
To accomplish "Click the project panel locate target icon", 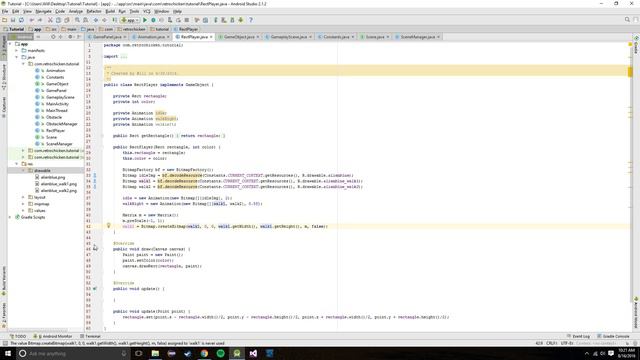I will 53,37.
